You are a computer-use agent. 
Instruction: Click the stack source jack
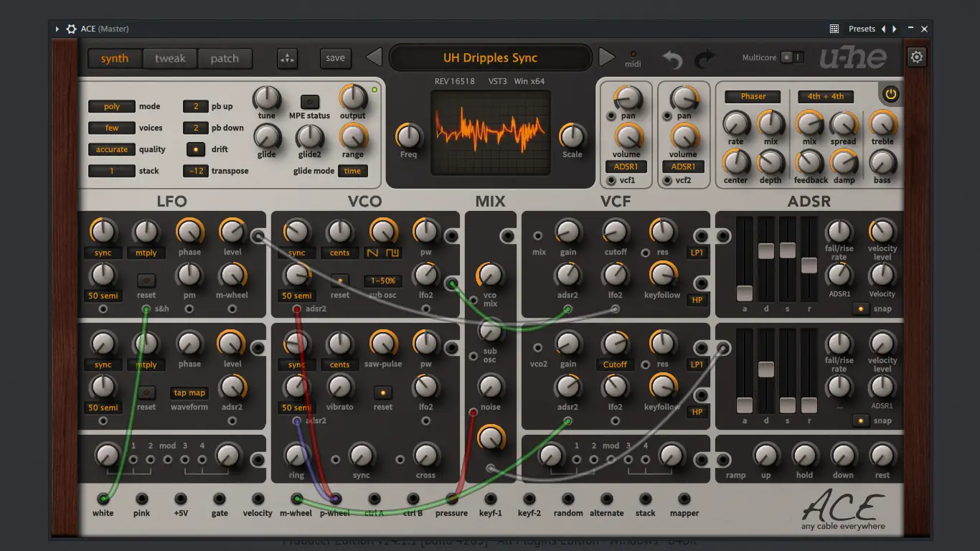coord(646,499)
